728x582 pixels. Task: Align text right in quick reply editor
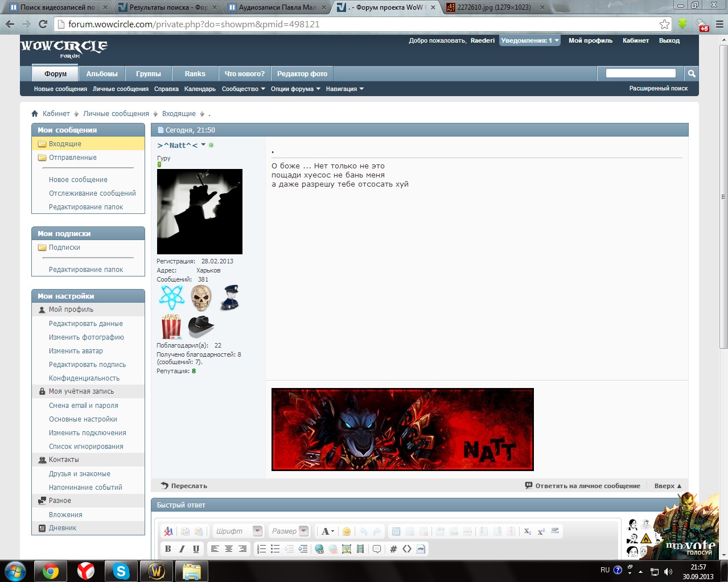pyautogui.click(x=242, y=549)
